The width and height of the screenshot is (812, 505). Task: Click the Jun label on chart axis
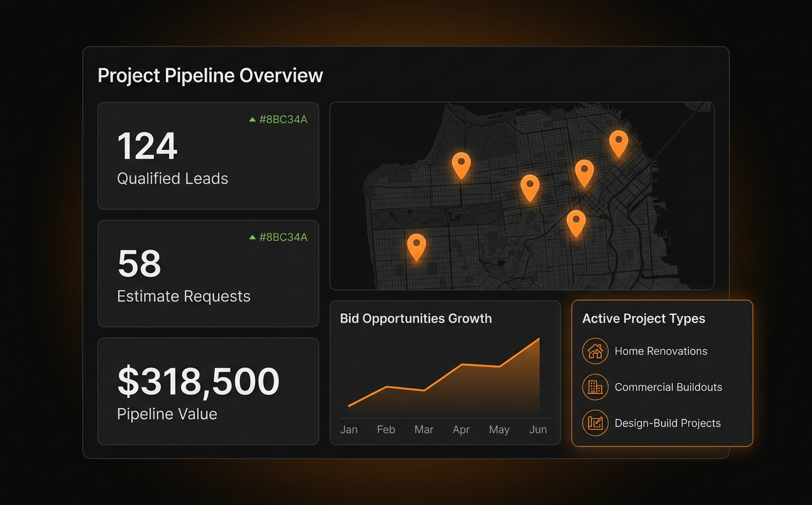pyautogui.click(x=538, y=429)
